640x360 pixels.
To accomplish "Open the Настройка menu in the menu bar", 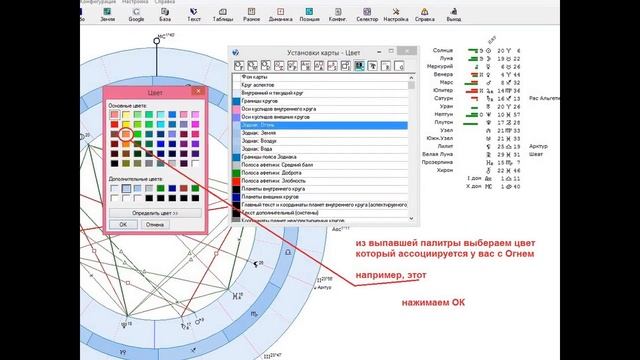I will click(x=135, y=2).
